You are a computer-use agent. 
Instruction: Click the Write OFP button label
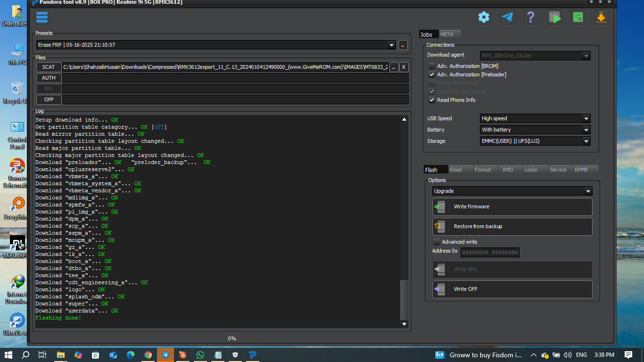coord(465,289)
